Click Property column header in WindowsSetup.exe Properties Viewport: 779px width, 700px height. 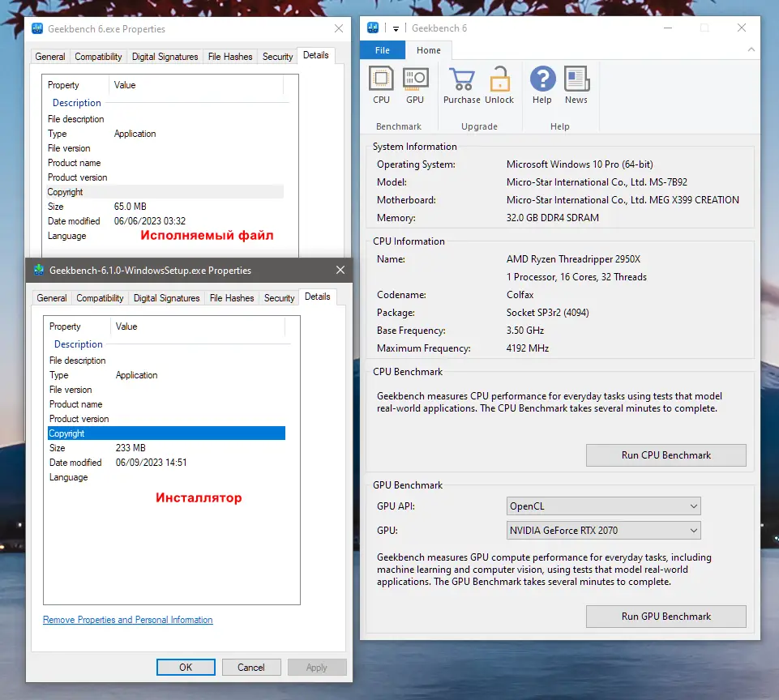pos(78,327)
